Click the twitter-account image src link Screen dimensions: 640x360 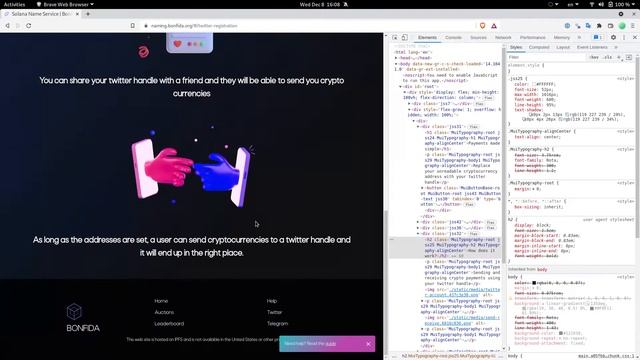[462, 292]
